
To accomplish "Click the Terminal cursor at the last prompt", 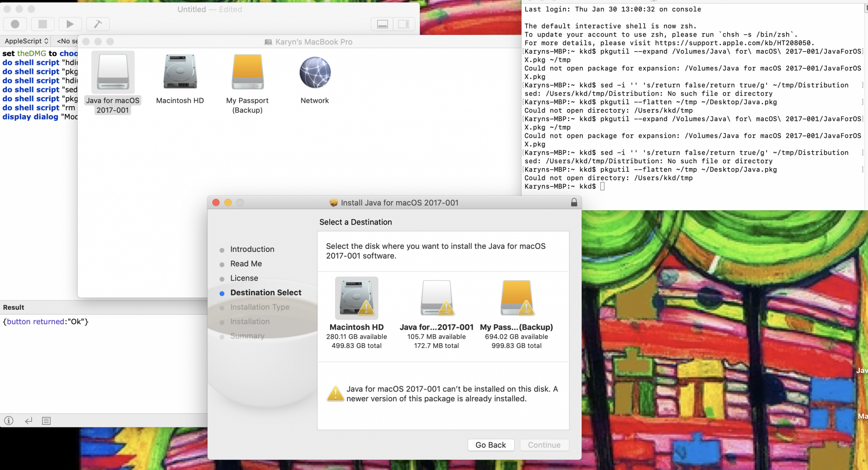I will pyautogui.click(x=602, y=186).
